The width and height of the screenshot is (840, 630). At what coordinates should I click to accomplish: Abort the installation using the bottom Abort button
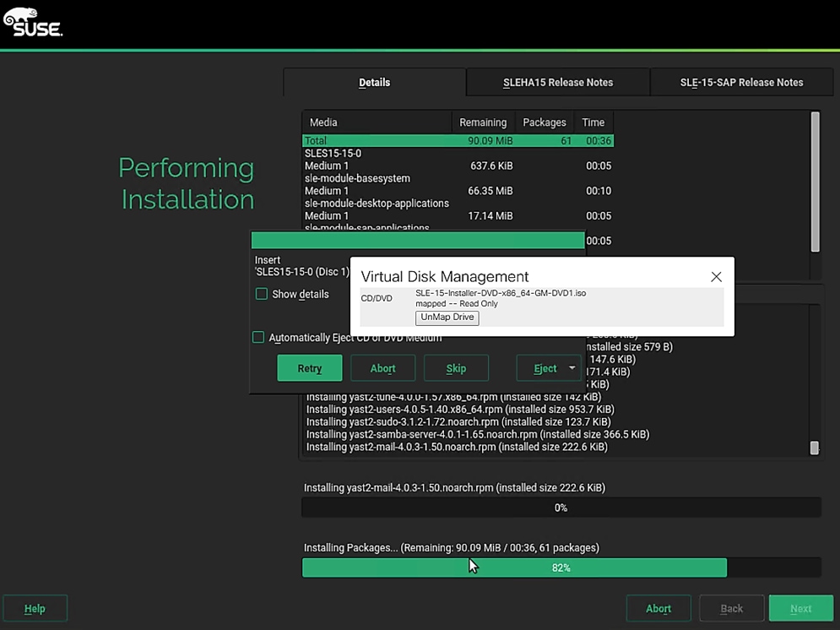[x=658, y=609]
